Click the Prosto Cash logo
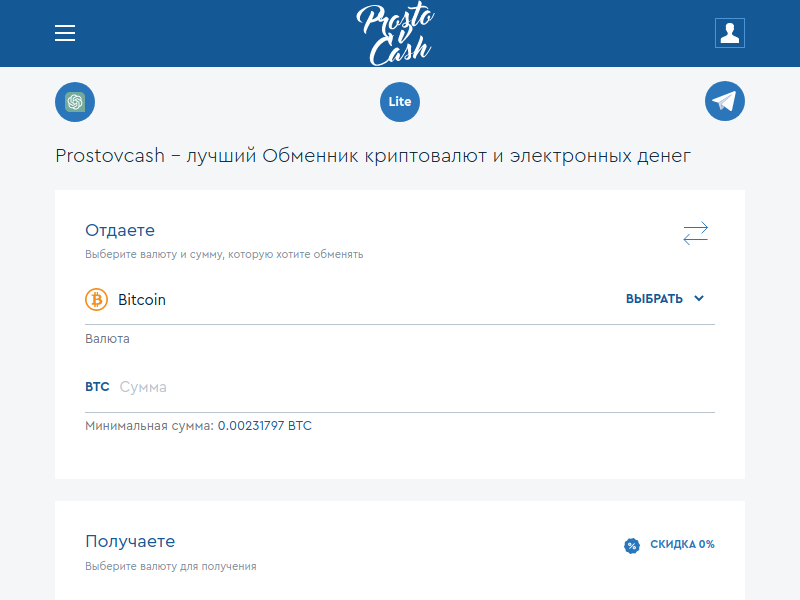800x600 pixels. point(395,34)
